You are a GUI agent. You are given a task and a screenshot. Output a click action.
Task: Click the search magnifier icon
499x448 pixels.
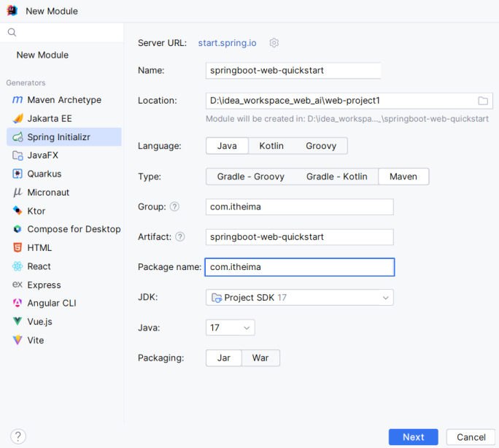(12, 32)
